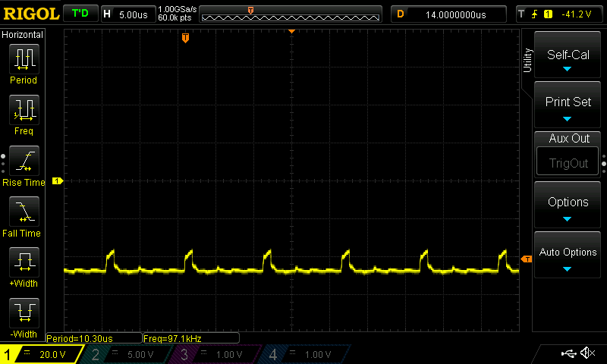
Task: Click the sample rate 1.00GSa/s readout
Action: tap(178, 9)
